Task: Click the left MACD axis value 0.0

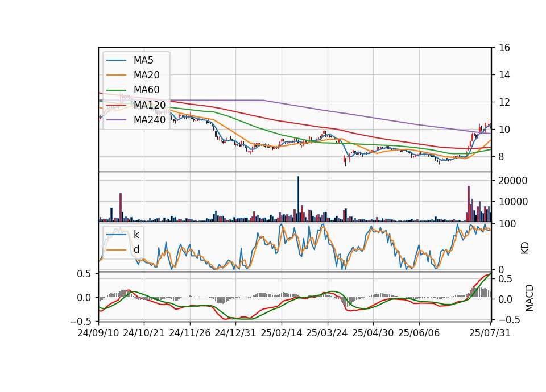Action: point(84,298)
